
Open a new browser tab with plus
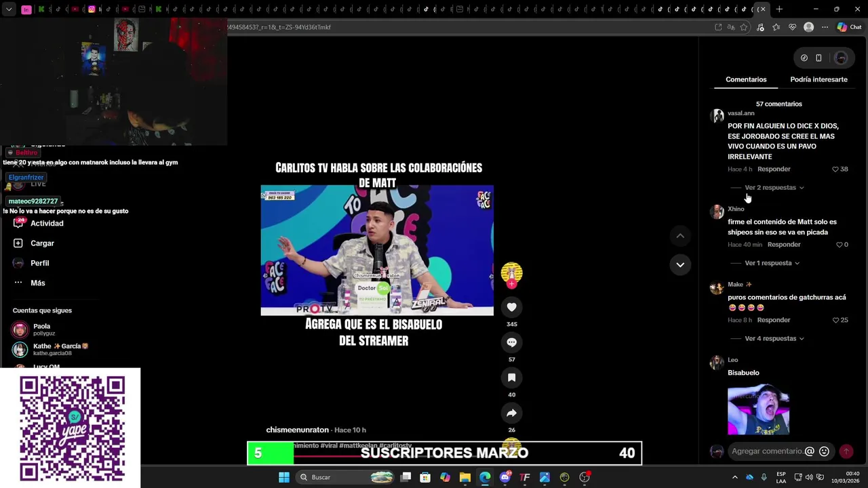point(779,9)
